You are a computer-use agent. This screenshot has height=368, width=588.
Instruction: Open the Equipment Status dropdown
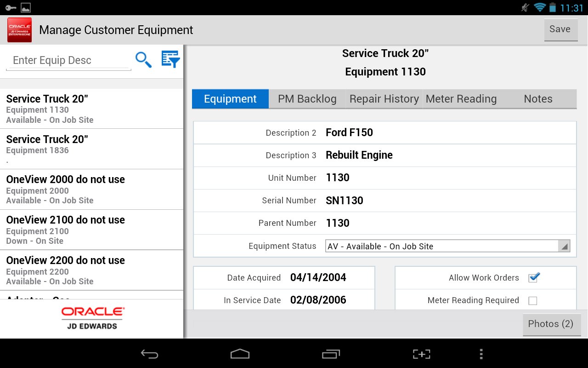click(x=447, y=246)
